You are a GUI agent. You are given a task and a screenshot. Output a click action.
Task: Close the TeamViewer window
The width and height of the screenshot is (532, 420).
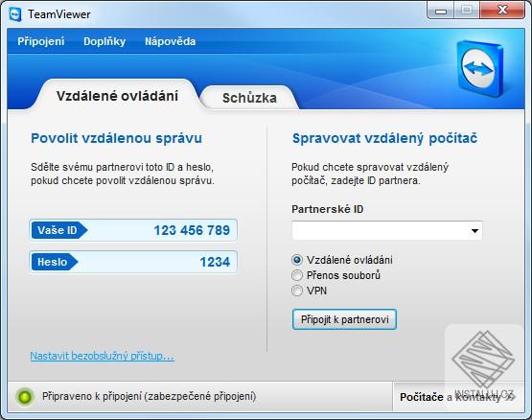(x=502, y=11)
